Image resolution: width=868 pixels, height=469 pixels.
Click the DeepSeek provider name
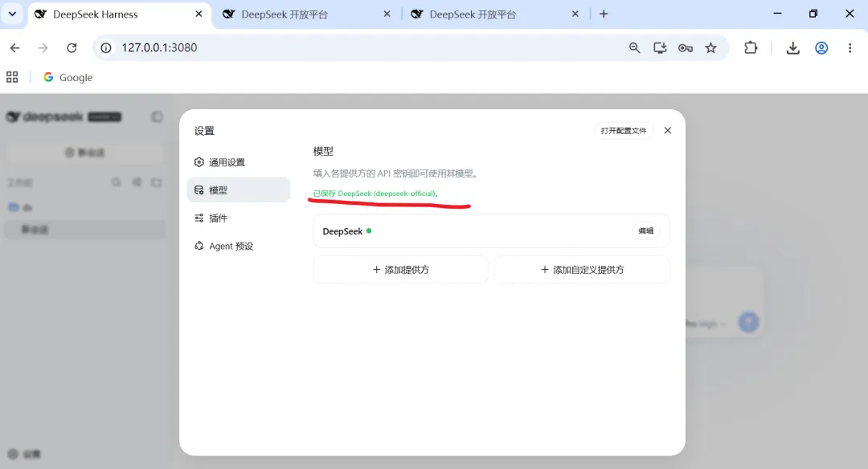click(x=342, y=231)
